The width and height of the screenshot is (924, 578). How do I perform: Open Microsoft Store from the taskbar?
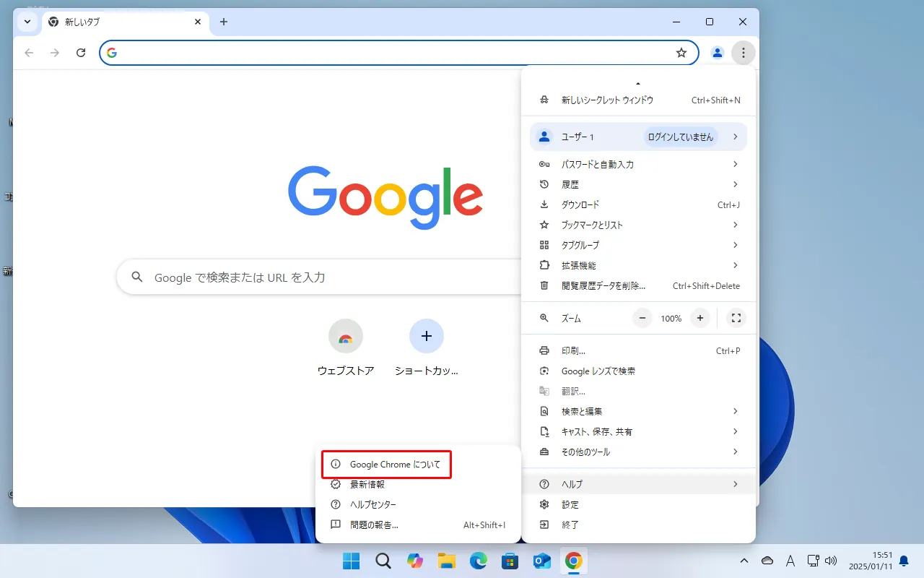[510, 561]
